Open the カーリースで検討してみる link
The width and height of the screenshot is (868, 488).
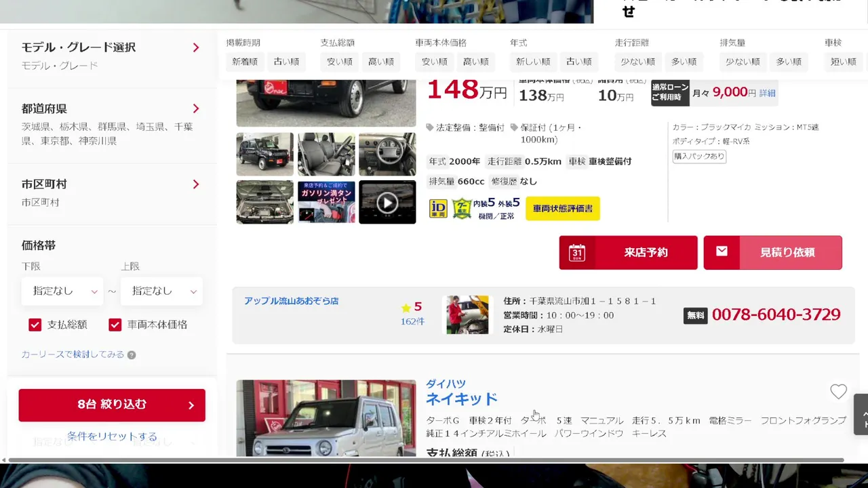73,354
